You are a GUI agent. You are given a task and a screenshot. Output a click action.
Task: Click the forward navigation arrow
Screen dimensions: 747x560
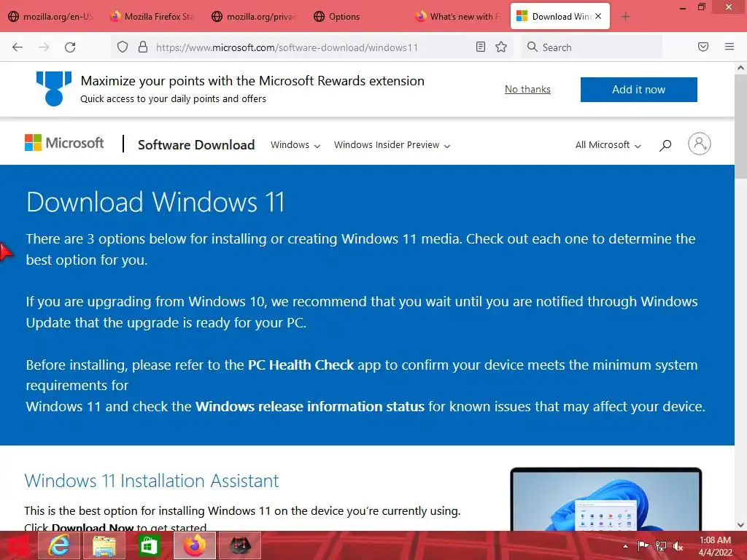pyautogui.click(x=44, y=47)
